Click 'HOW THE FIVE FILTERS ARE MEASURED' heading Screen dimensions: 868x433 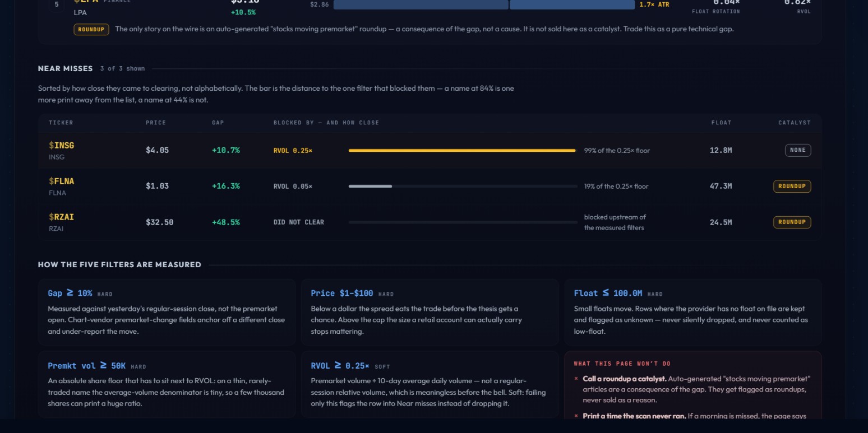click(119, 264)
